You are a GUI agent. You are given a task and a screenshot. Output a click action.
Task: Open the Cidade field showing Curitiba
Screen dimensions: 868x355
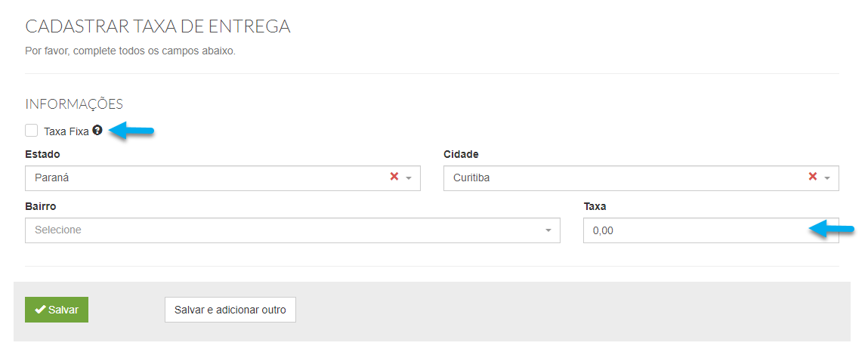point(641,178)
